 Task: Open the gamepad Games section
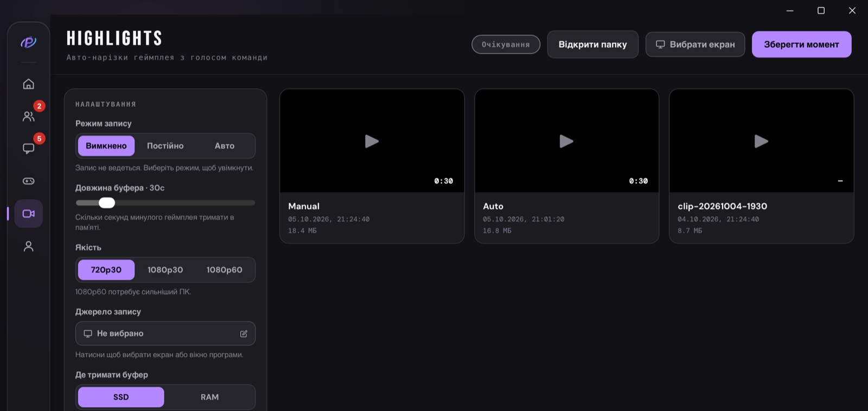29,181
